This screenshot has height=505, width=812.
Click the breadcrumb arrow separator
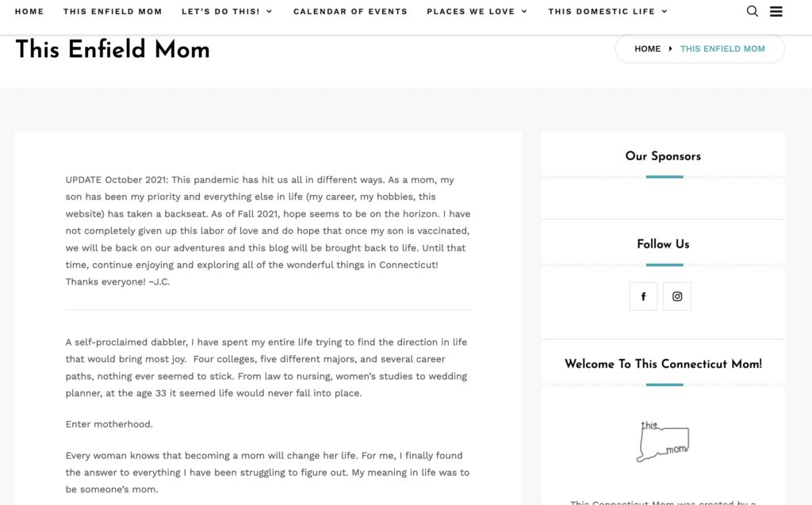point(670,49)
